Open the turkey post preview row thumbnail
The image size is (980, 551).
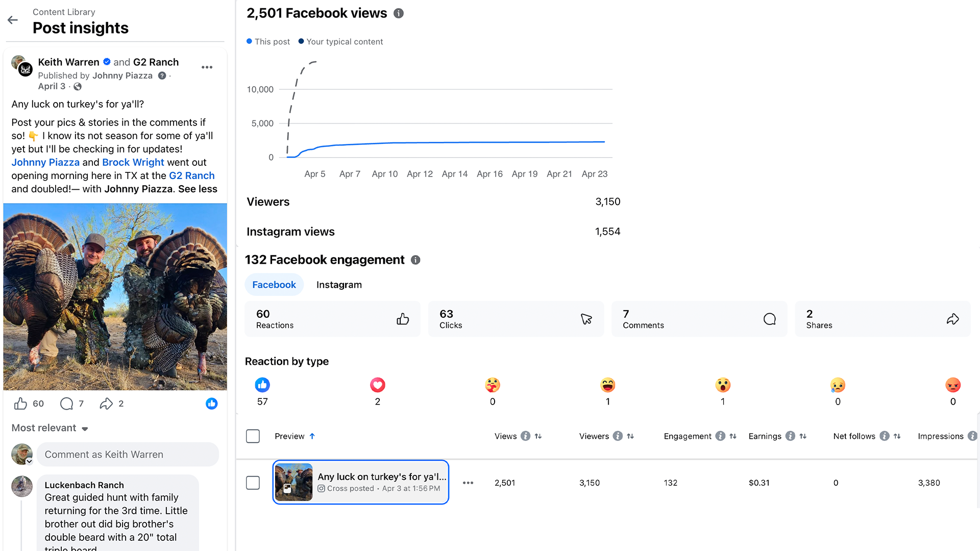tap(293, 482)
